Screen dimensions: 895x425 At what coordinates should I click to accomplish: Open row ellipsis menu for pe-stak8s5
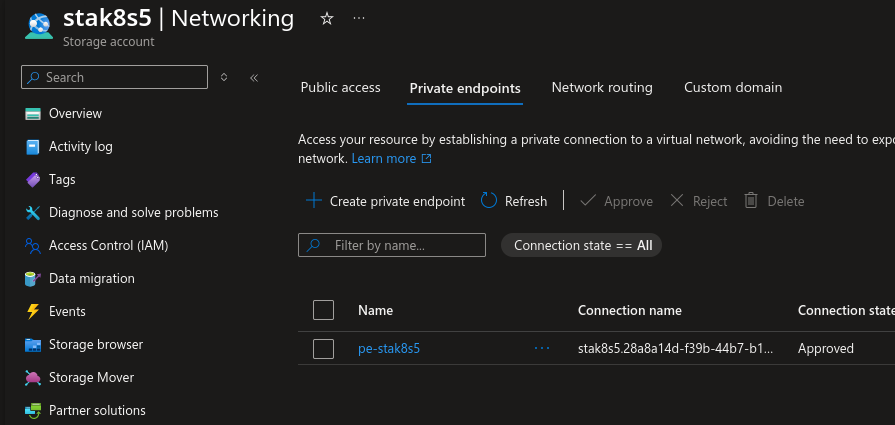pos(542,348)
